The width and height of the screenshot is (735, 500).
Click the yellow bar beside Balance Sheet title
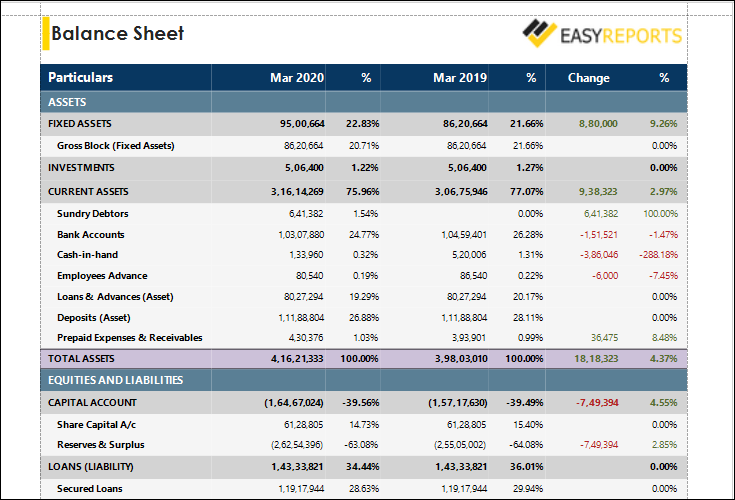pos(45,34)
